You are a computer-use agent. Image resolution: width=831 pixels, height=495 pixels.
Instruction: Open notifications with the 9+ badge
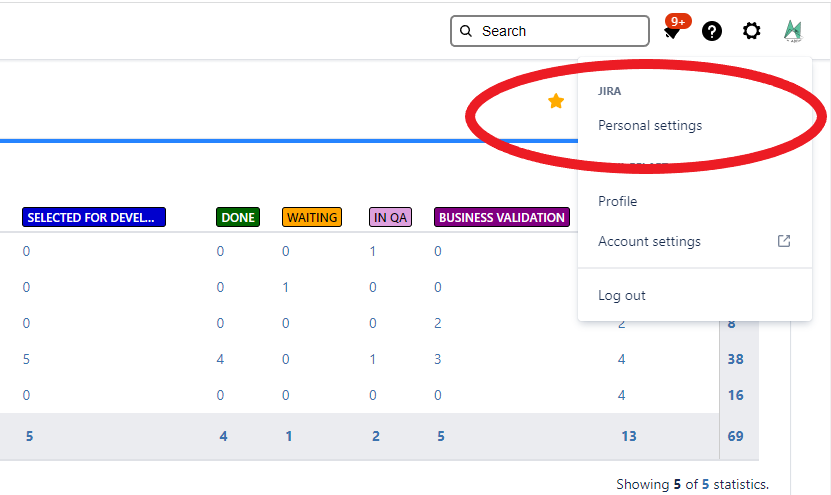[672, 32]
